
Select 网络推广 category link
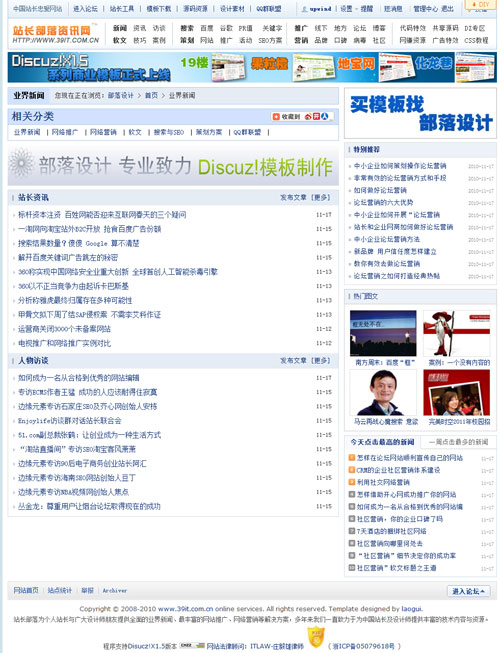[65, 132]
